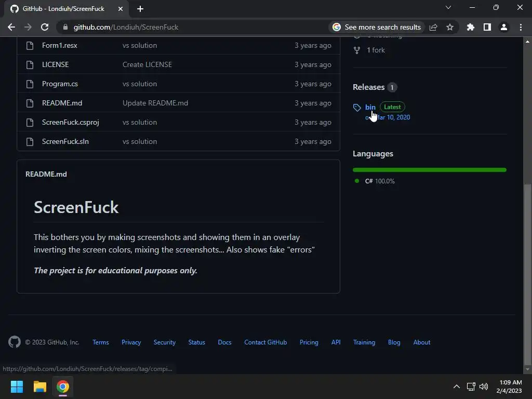Click the Mar 10, 2020 release date
Image resolution: width=532 pixels, height=399 pixels.
click(x=388, y=117)
